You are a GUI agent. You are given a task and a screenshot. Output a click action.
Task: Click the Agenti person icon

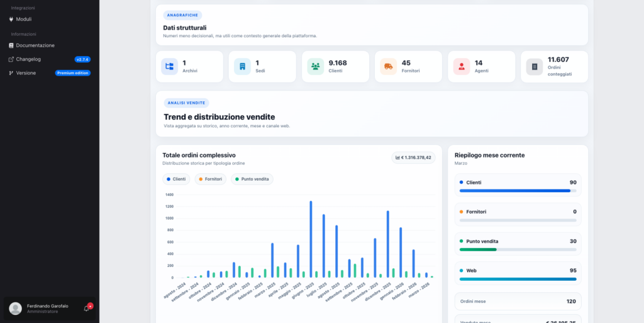[462, 67]
